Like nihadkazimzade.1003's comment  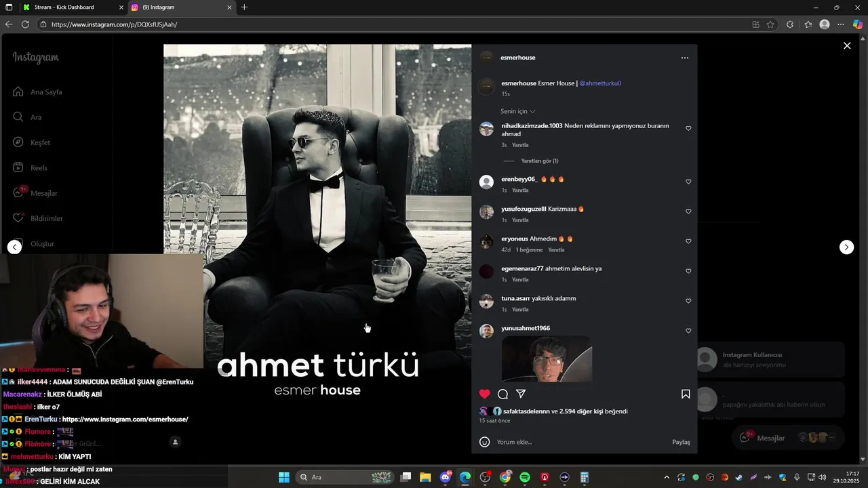pyautogui.click(x=688, y=128)
